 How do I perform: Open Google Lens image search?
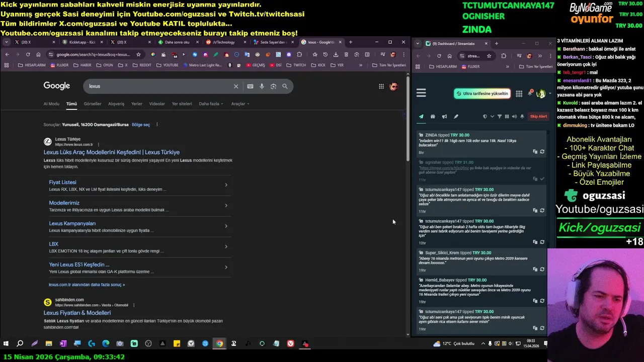[x=273, y=86]
